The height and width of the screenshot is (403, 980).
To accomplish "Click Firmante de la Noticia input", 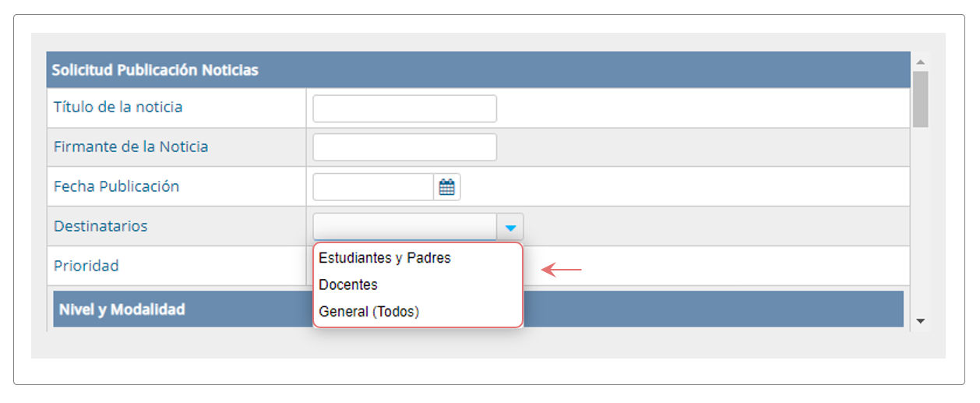I will pos(405,147).
